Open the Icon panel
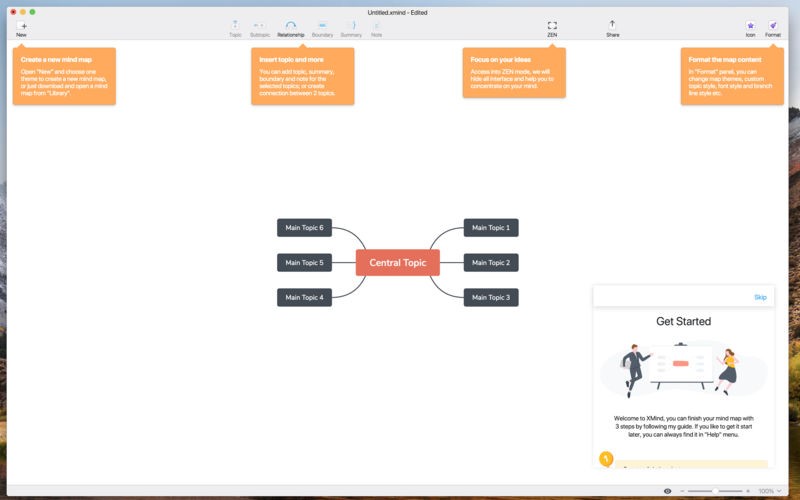Screen dimensions: 800x500 [x=751, y=29]
